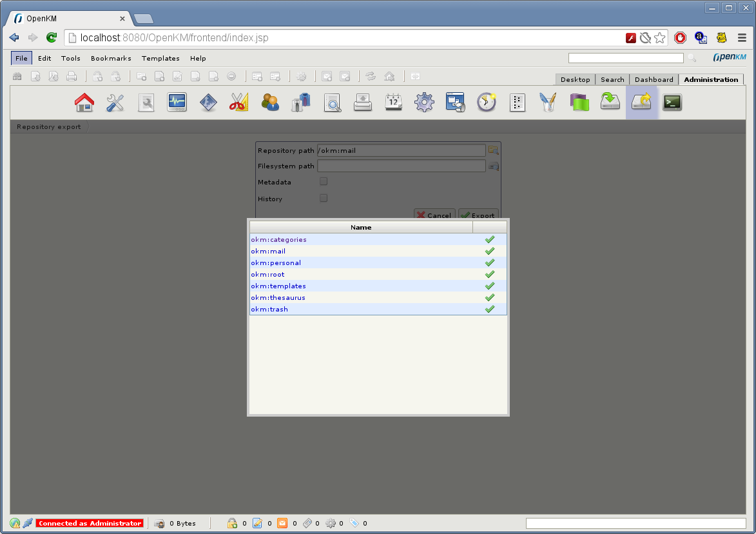Select the Users management icon
The image size is (756, 534).
coord(271,102)
